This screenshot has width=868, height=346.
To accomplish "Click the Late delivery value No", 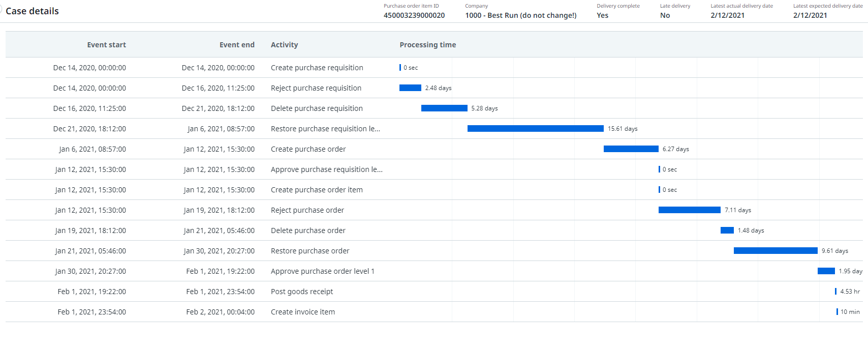I will pos(665,15).
